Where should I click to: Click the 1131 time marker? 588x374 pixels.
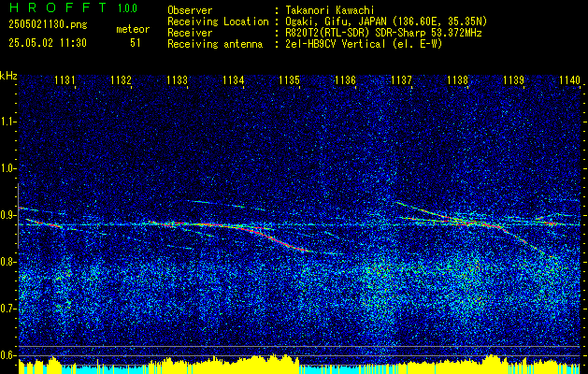point(65,79)
